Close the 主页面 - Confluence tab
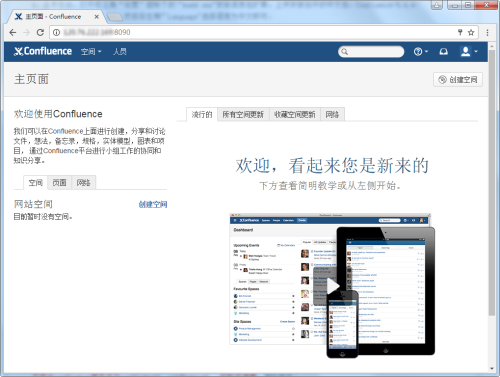 click(x=96, y=17)
